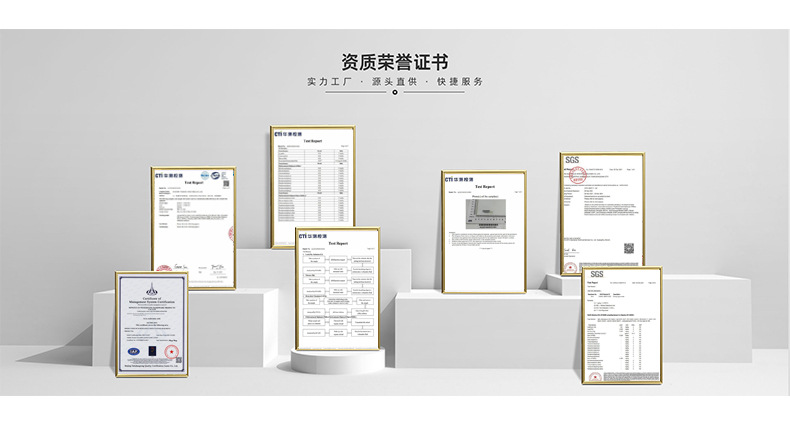The width and height of the screenshot is (790, 439).
Task: Click the SGS logo on the lower report
Action: (597, 274)
